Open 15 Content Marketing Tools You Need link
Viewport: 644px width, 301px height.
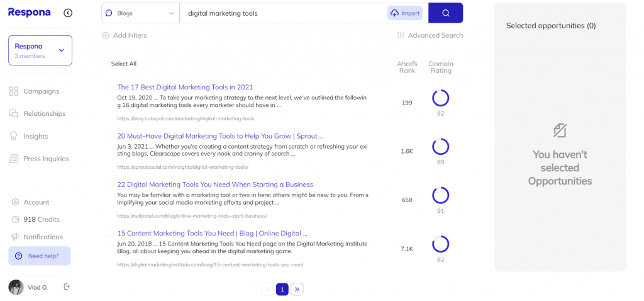[212, 233]
